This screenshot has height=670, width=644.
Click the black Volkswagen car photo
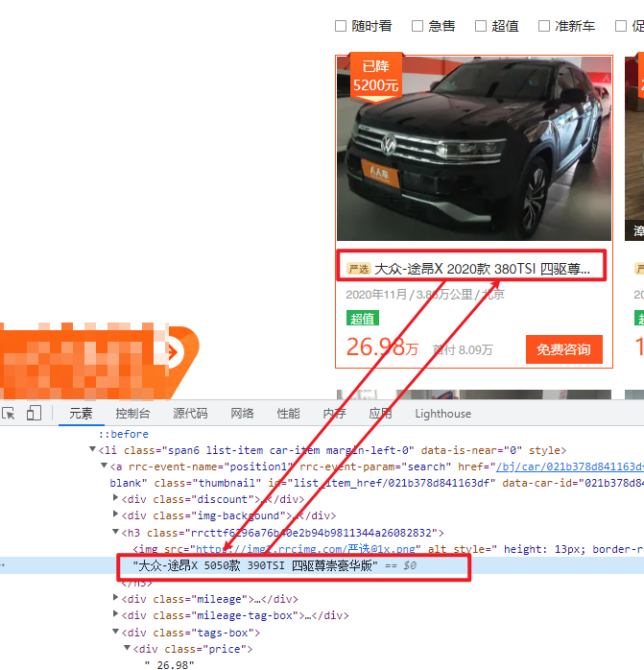click(x=474, y=149)
